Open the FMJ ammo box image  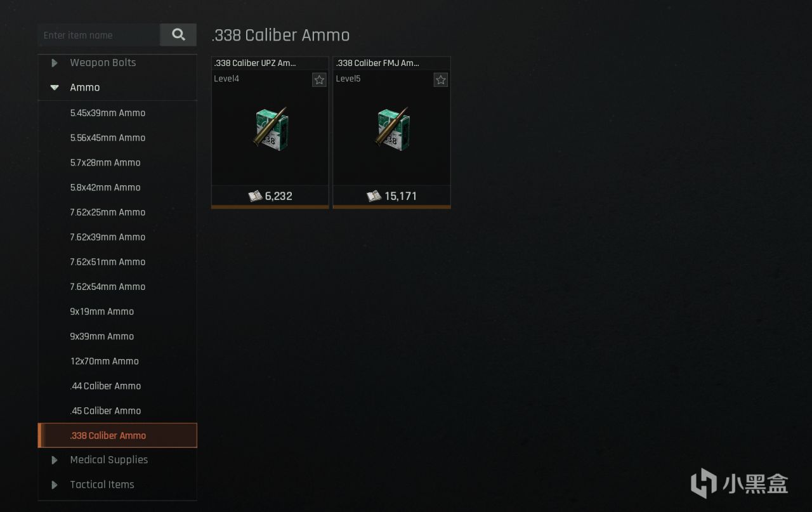coord(393,128)
